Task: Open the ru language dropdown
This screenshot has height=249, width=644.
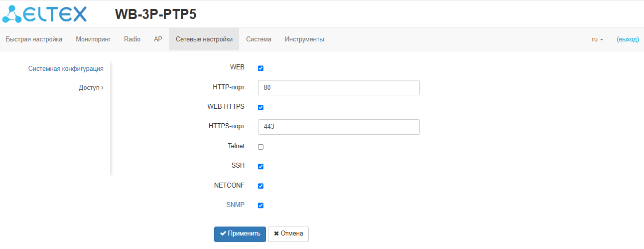Action: pos(597,39)
